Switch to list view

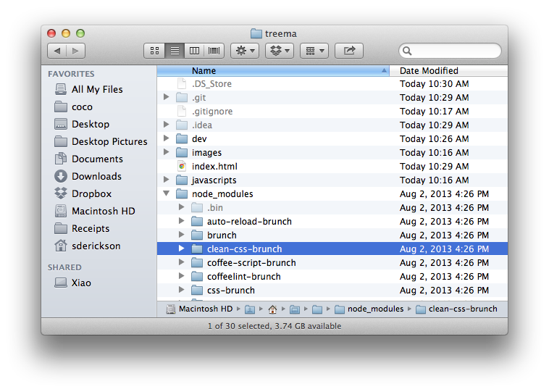(175, 51)
